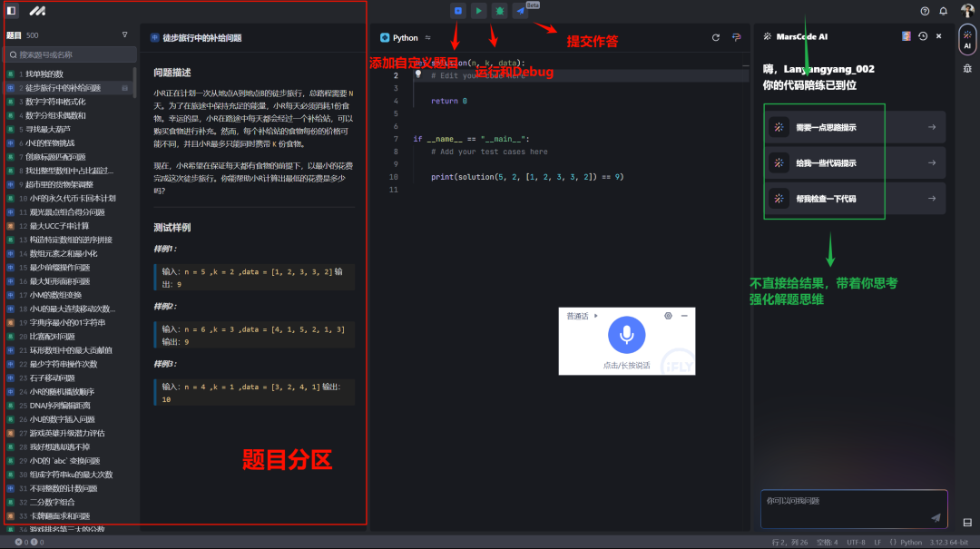Click the problem title tab 徒步旅行中的补给问题
The image size is (980, 549).
196,37
